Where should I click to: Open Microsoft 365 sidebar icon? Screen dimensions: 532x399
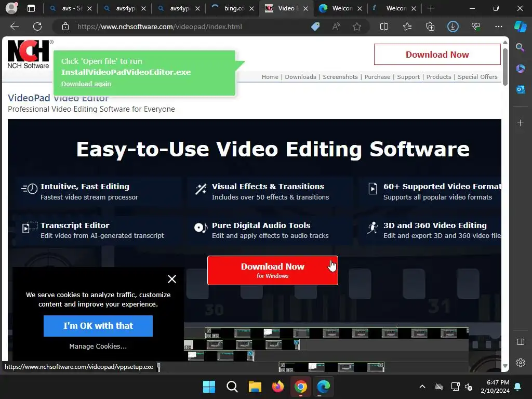[x=520, y=69]
